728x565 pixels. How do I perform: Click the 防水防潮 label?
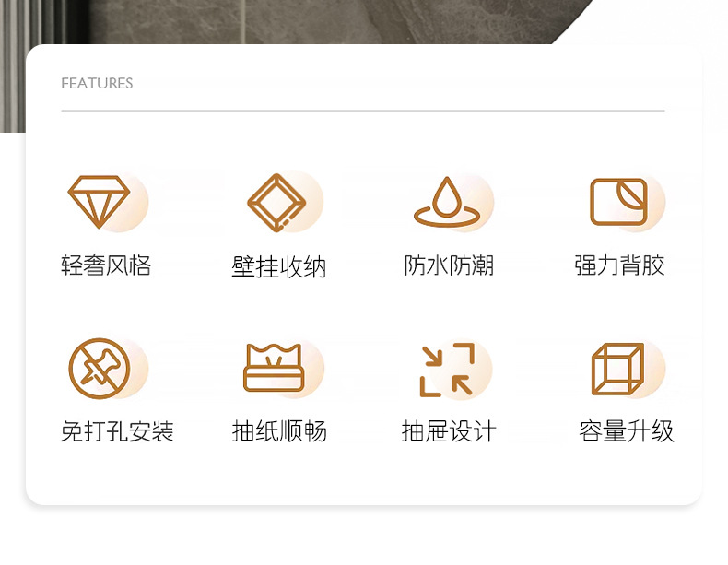tap(449, 265)
